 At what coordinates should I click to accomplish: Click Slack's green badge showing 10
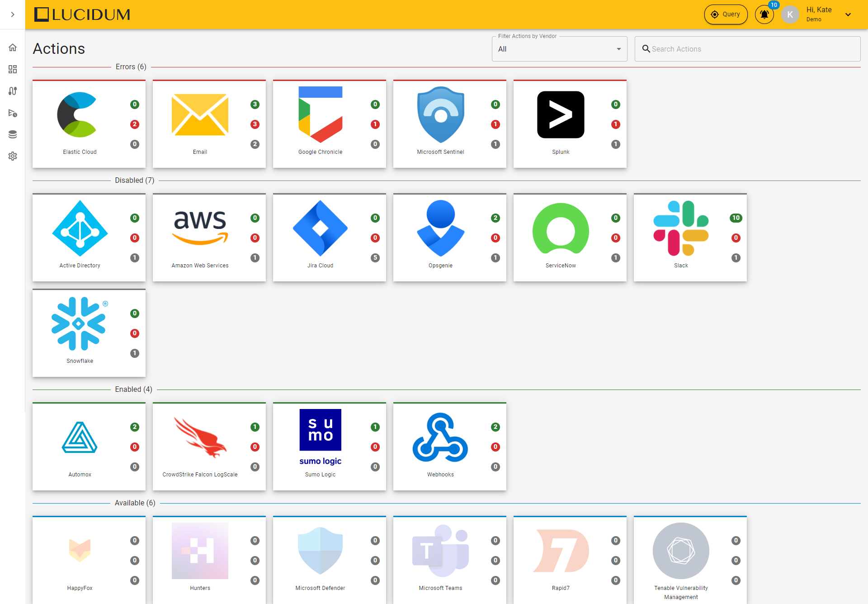tap(736, 218)
